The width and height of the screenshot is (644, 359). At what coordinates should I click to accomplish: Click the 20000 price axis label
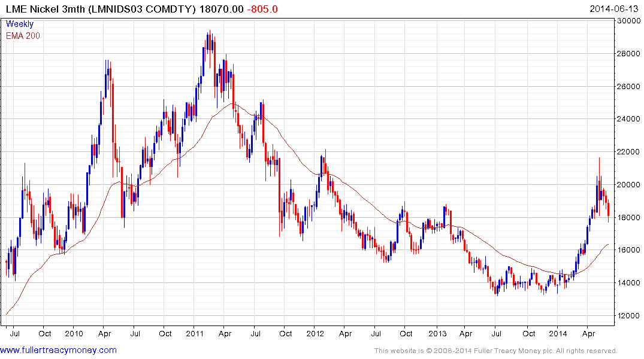pos(628,185)
